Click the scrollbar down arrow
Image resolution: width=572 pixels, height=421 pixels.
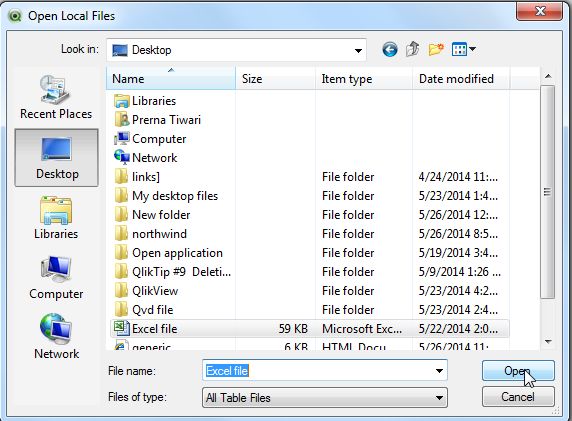[x=548, y=342]
